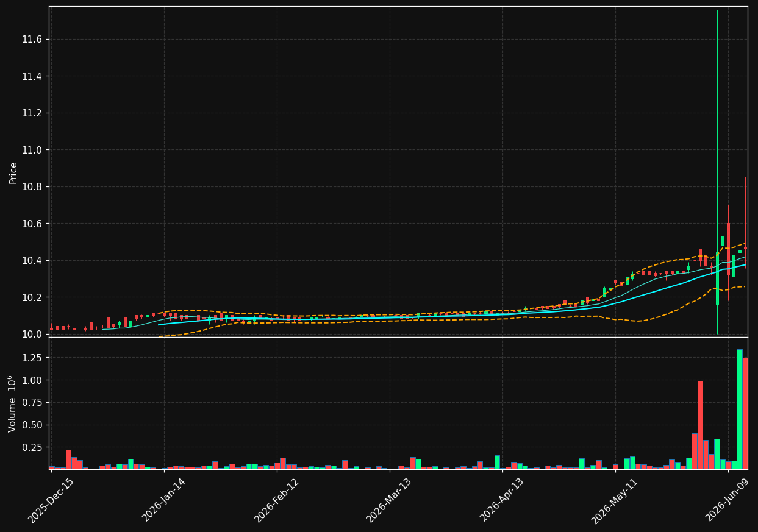Click the 0.25 volume tick label
This screenshot has width=758, height=532.
coord(32,447)
